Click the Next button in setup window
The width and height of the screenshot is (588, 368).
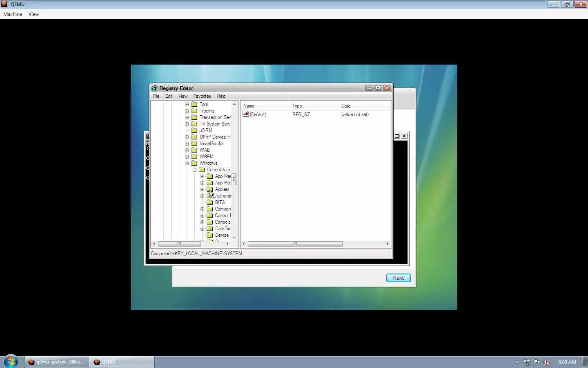pos(398,278)
